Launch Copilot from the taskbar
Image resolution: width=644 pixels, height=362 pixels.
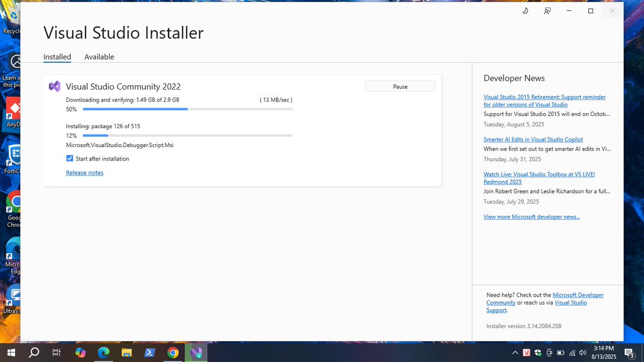coord(80,352)
